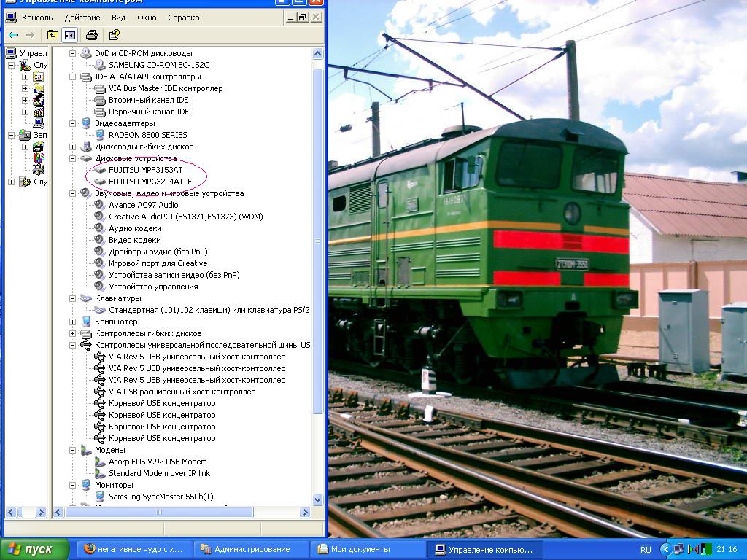Click right arrow of left tree pane scrollbar
Image resolution: width=747 pixels, height=560 pixels.
pyautogui.click(x=41, y=513)
